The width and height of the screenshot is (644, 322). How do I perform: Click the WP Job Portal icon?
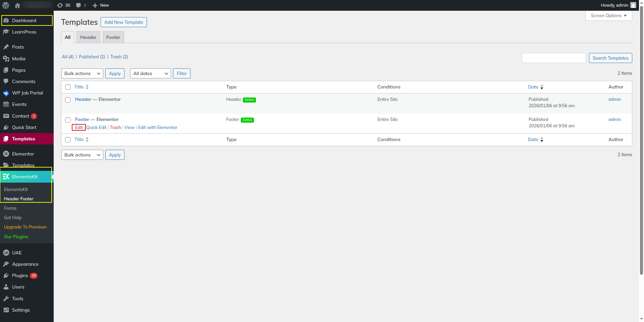(x=6, y=93)
